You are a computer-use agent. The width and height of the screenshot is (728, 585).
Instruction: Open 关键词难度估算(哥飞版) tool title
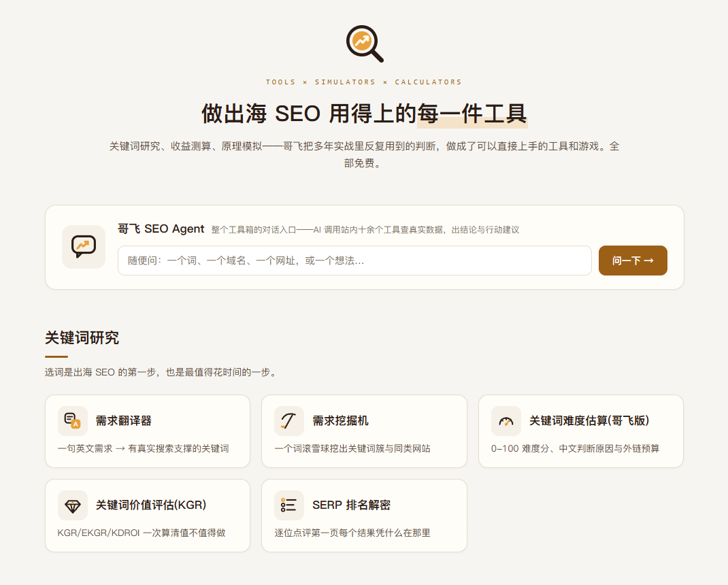tap(589, 420)
